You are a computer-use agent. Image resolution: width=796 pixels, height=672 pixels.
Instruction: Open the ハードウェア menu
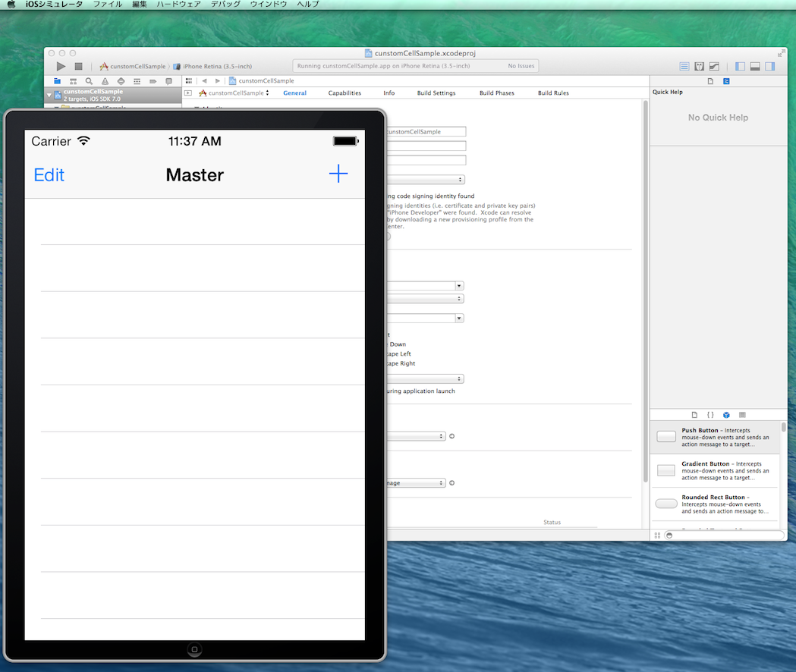click(x=178, y=4)
